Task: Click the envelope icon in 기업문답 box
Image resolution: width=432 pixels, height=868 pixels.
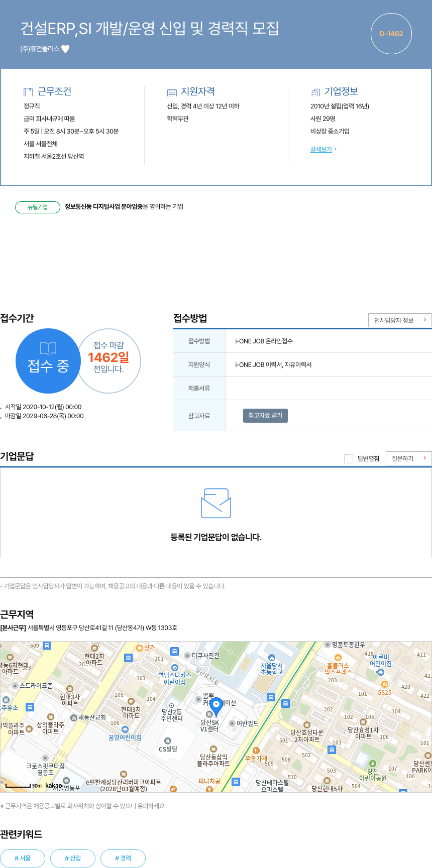Action: (x=216, y=503)
